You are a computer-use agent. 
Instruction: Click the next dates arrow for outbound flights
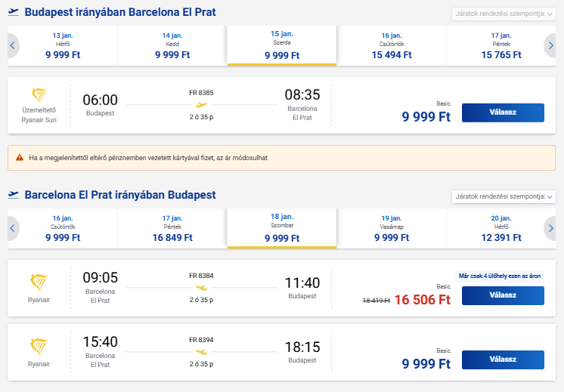(x=550, y=45)
